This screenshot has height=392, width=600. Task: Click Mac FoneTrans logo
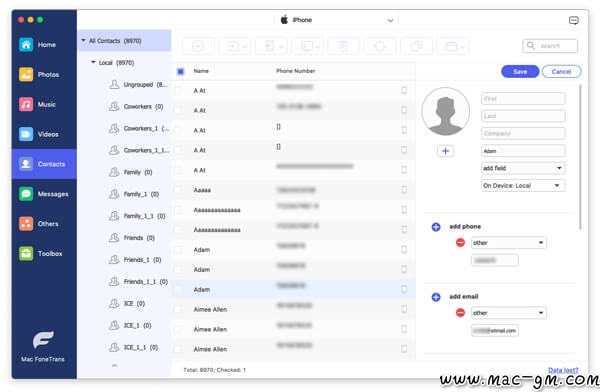(43, 340)
